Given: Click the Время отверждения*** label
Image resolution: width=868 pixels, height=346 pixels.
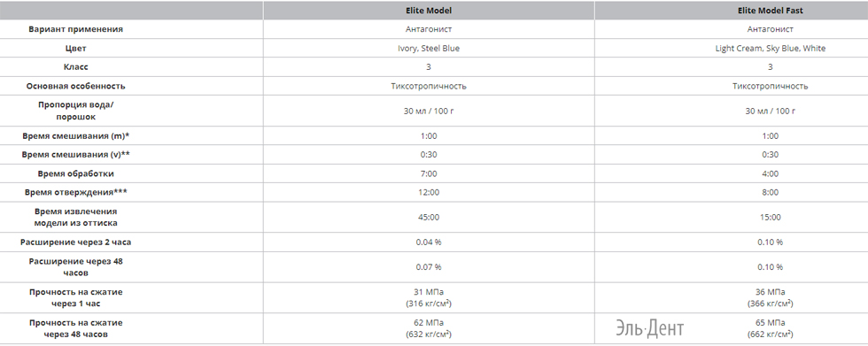Looking at the screenshot, I should pyautogui.click(x=76, y=192).
